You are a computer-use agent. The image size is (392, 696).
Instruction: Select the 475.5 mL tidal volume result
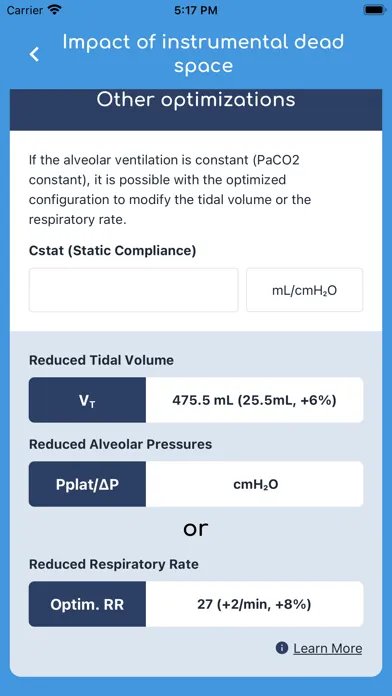[x=254, y=400]
